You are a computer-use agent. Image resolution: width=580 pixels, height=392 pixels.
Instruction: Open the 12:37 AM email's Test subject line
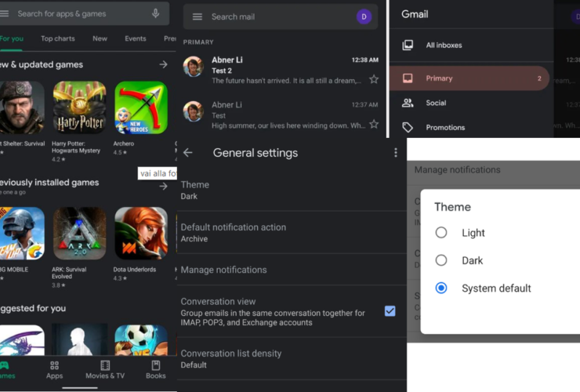pyautogui.click(x=219, y=115)
